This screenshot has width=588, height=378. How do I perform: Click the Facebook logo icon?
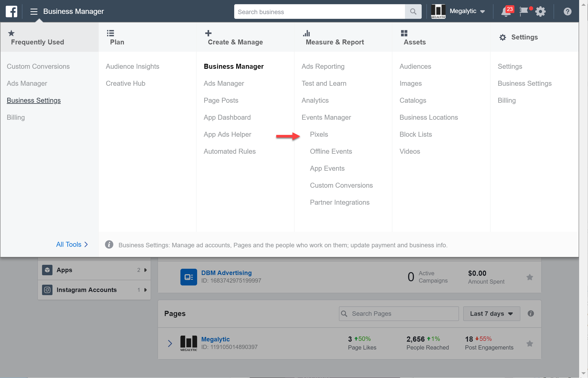coord(11,12)
